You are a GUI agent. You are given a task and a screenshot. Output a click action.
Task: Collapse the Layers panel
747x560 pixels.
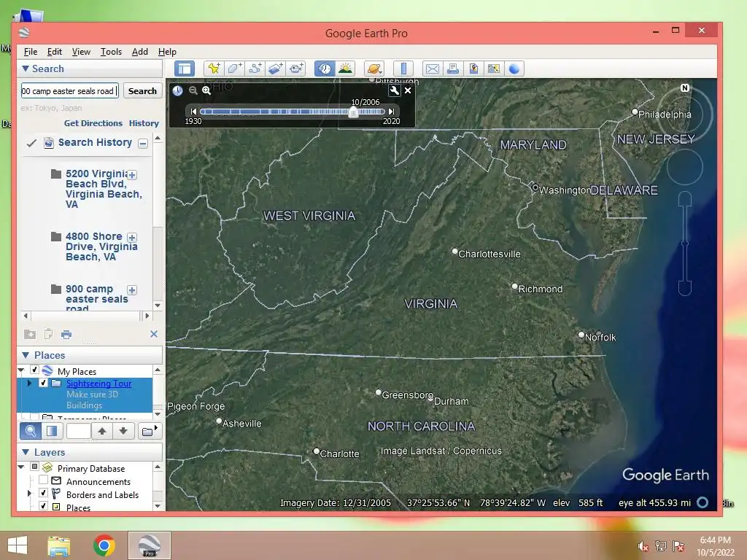(26, 452)
